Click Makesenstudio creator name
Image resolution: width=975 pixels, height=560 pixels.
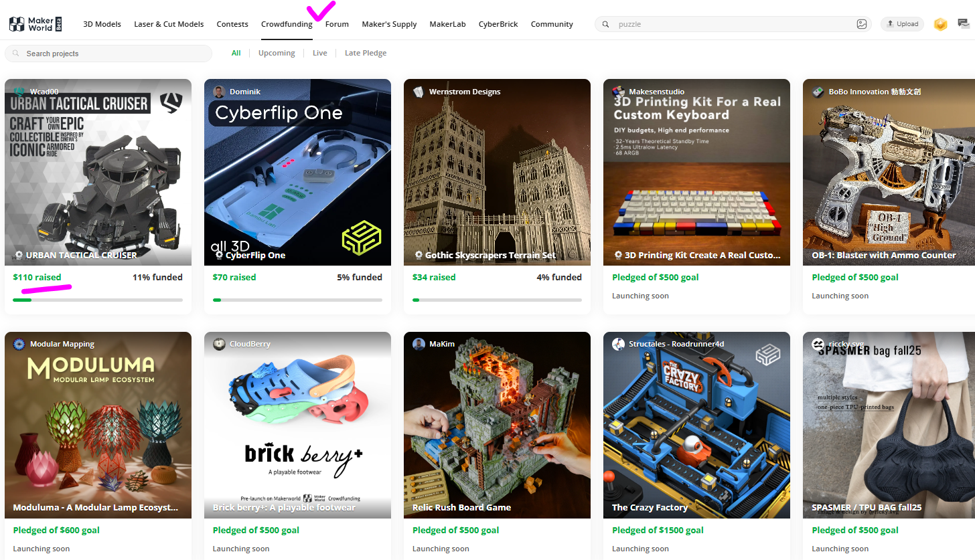click(657, 92)
